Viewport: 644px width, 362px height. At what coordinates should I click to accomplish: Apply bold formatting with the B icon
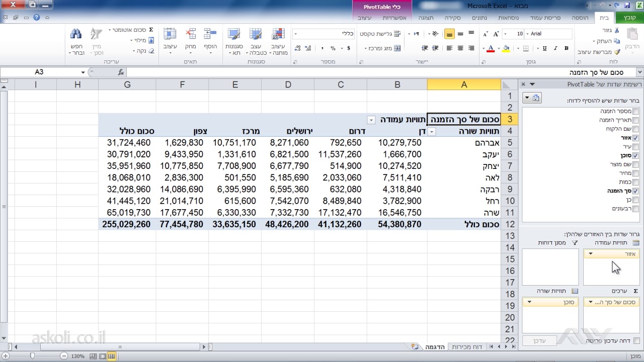[567, 48]
